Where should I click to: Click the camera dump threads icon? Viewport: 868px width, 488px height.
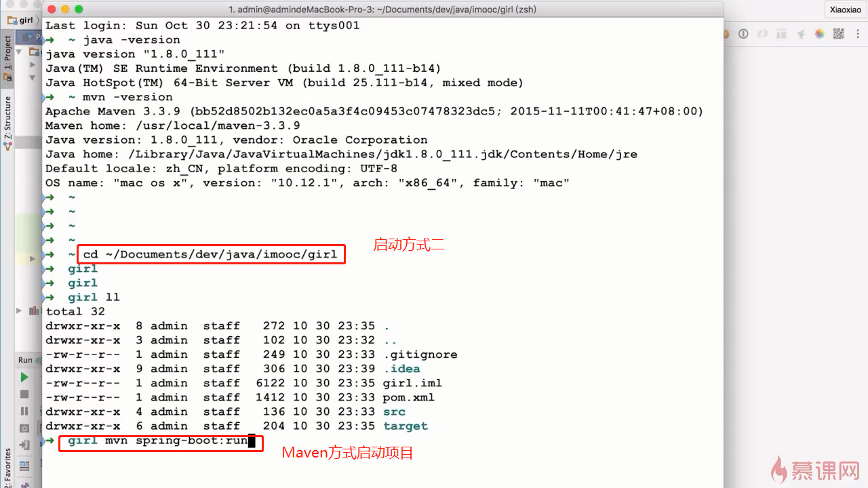tap(24, 428)
